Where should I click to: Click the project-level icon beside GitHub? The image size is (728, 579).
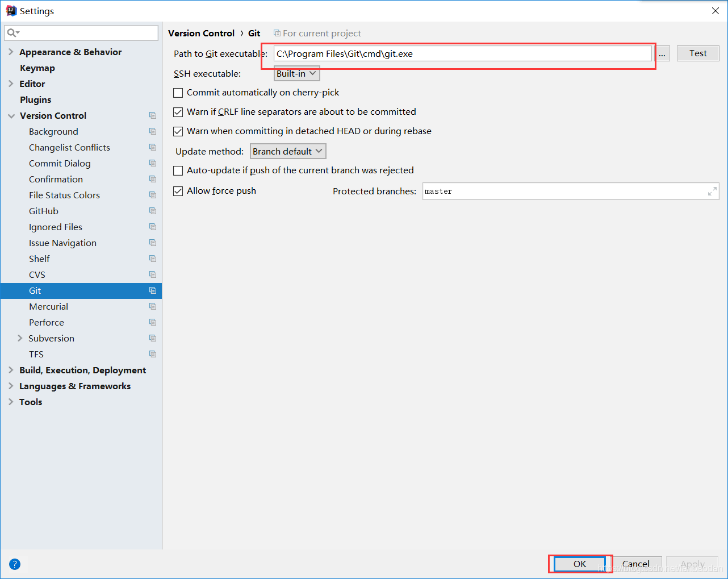[x=153, y=211]
